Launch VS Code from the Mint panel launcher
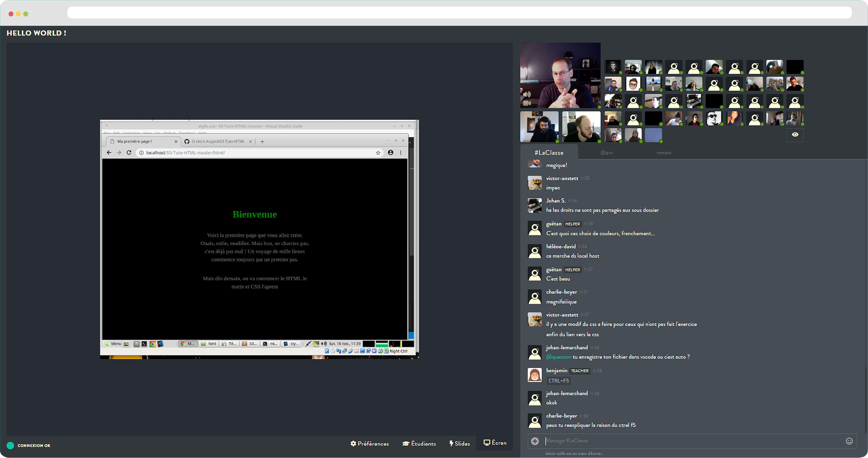The height and width of the screenshot is (458, 868). click(161, 344)
